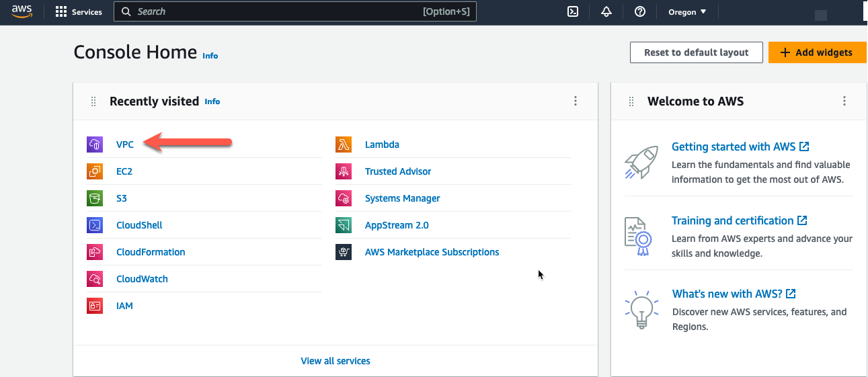Click in the Search input field
The height and width of the screenshot is (377, 868).
coord(295,11)
